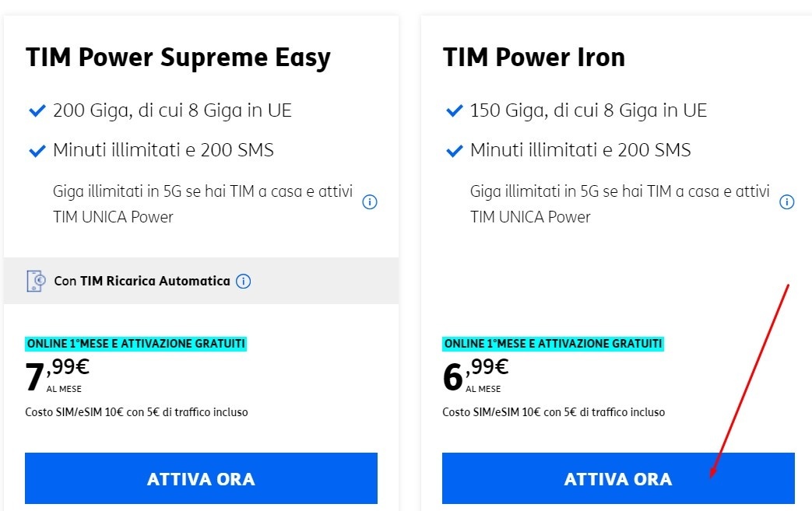Click the Con TIM Ricarica Automatica label
This screenshot has width=812, height=511.
coord(141,281)
